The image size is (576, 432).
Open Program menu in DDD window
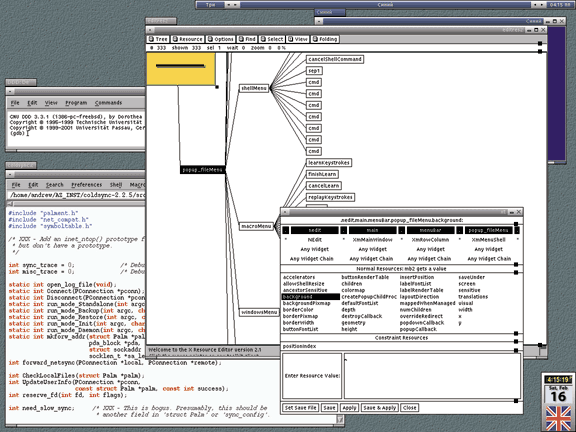[76, 103]
